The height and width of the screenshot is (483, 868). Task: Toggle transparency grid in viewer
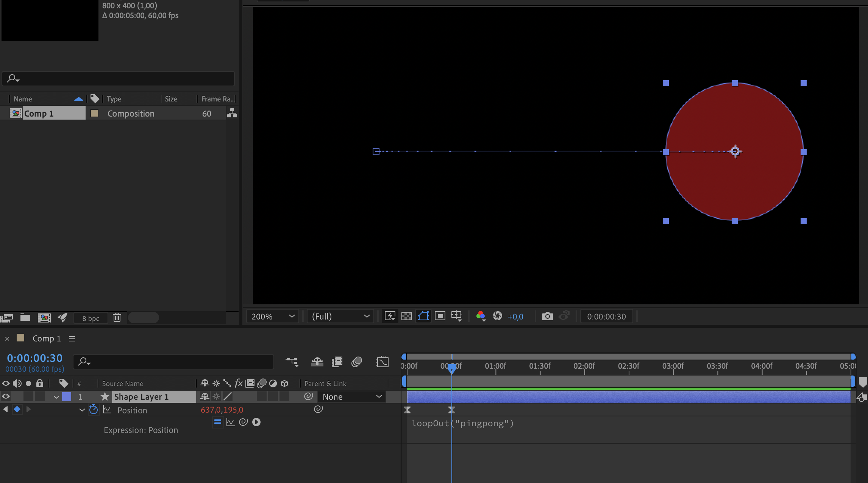pos(407,316)
